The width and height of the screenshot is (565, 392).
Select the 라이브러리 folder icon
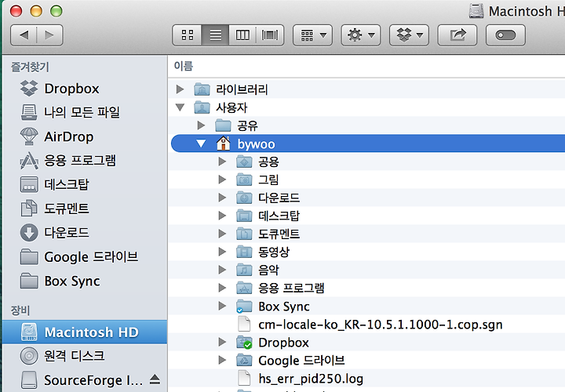[x=202, y=89]
